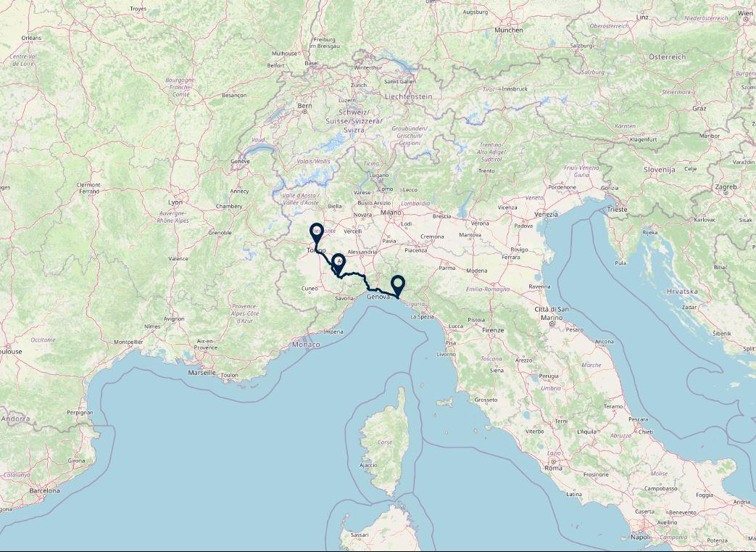The height and width of the screenshot is (552, 756).
Task: Click the dark route line near Genova
Action: 381,290
